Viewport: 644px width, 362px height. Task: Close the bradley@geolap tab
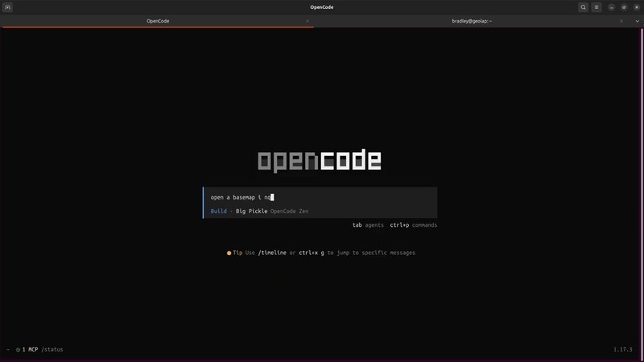[x=621, y=21]
